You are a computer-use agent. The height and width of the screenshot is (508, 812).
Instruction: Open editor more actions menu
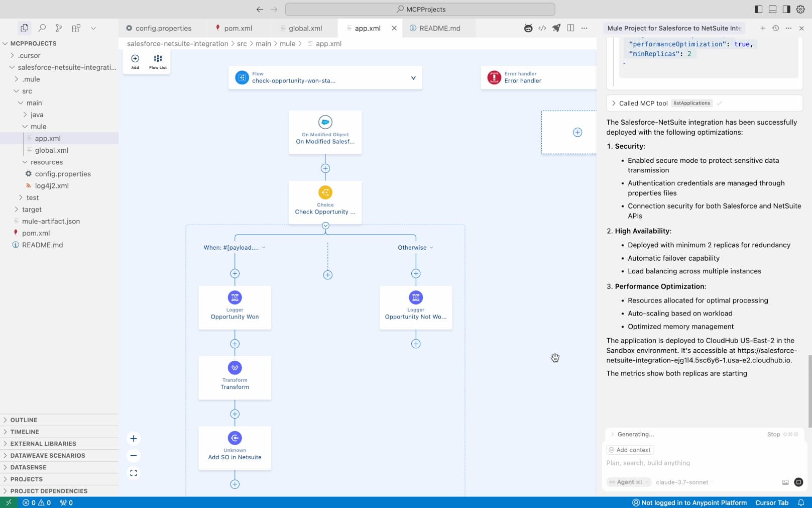(584, 28)
